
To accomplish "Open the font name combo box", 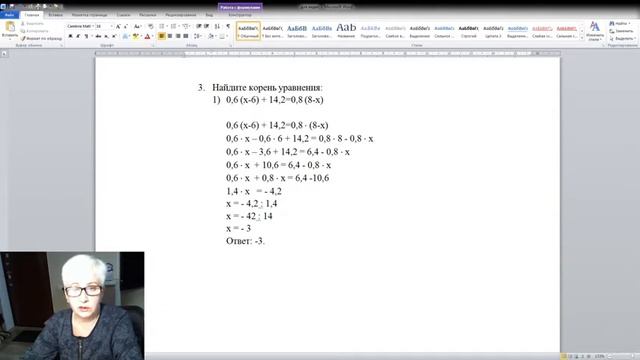I will point(80,26).
